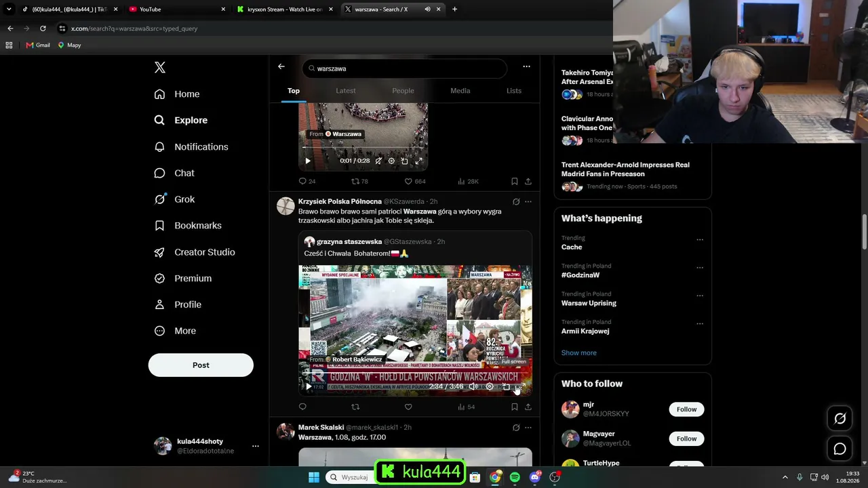868x488 pixels.
Task: Go back using the search page arrow
Action: coord(281,66)
